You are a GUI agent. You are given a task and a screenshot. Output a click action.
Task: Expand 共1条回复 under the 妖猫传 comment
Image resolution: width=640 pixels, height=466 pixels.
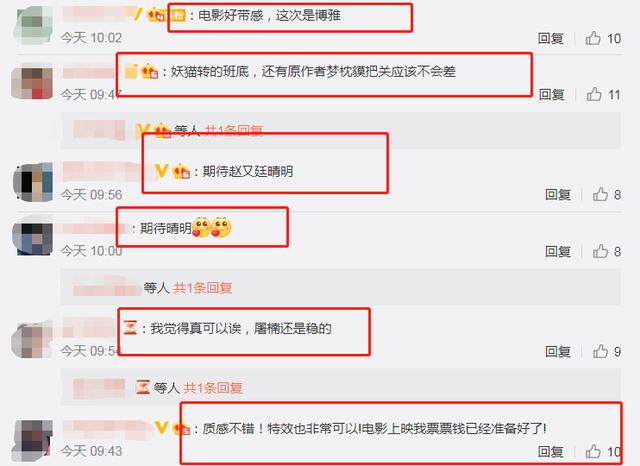233,131
